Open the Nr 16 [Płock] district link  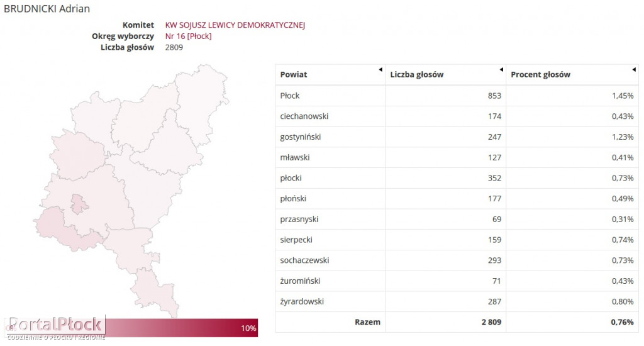(188, 36)
